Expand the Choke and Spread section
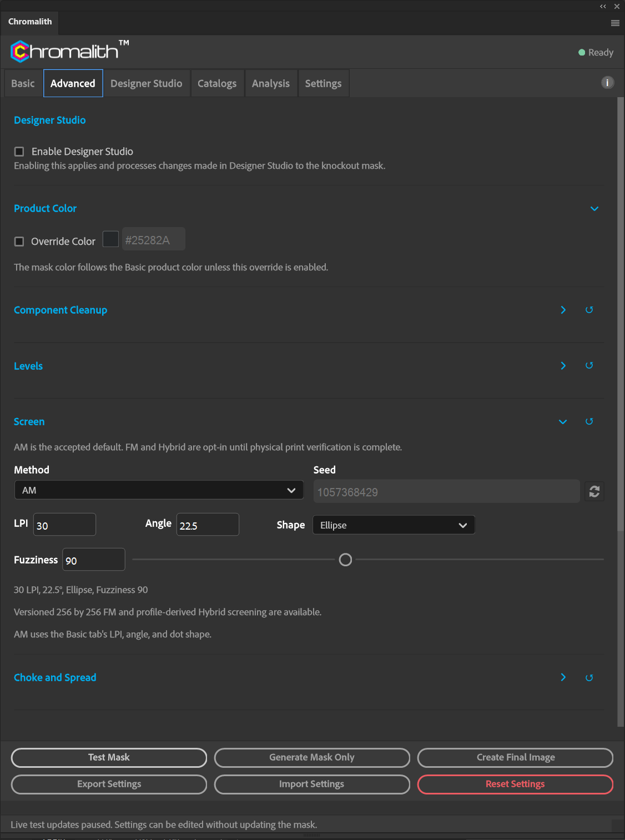Viewport: 625px width, 840px height. click(x=563, y=677)
